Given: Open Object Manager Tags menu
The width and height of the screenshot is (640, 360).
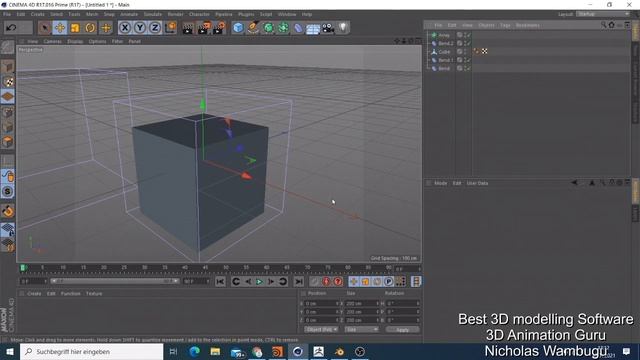Looking at the screenshot, I should [x=505, y=25].
